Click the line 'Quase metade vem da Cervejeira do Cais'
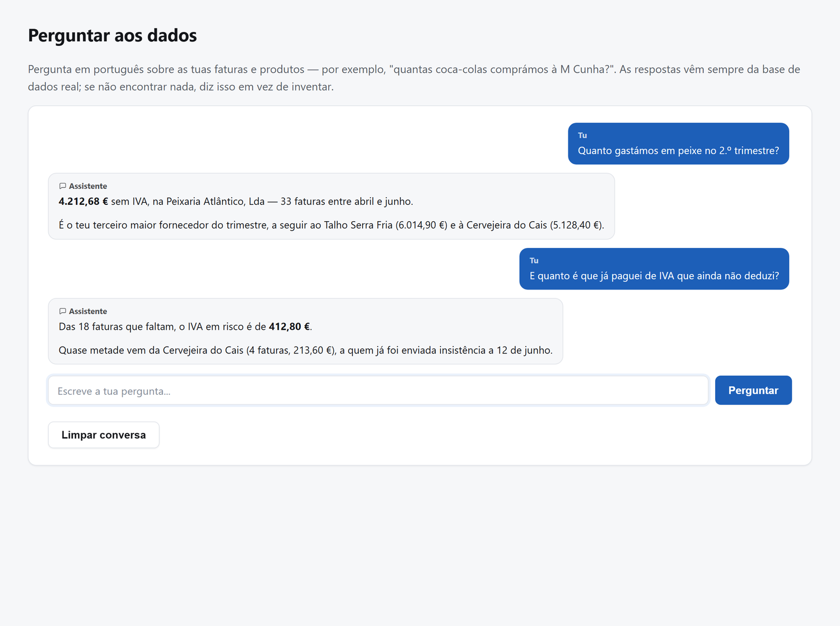Image resolution: width=840 pixels, height=626 pixels. (x=306, y=351)
